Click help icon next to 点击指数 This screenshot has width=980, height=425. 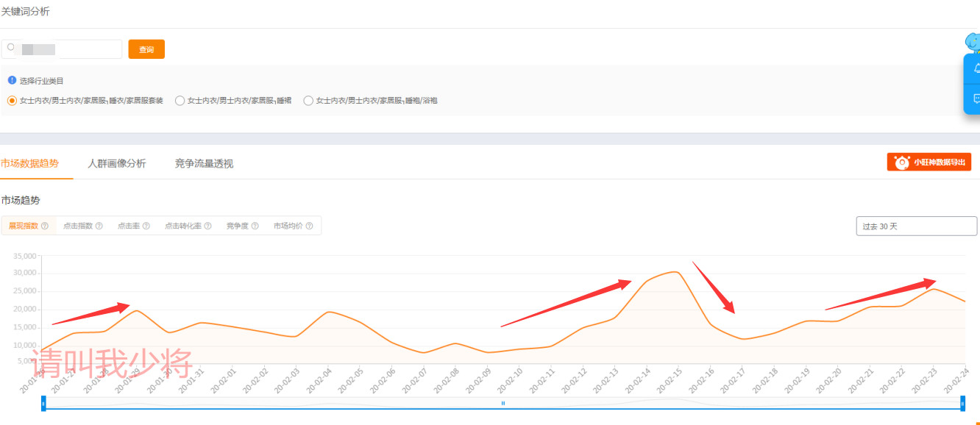[99, 226]
